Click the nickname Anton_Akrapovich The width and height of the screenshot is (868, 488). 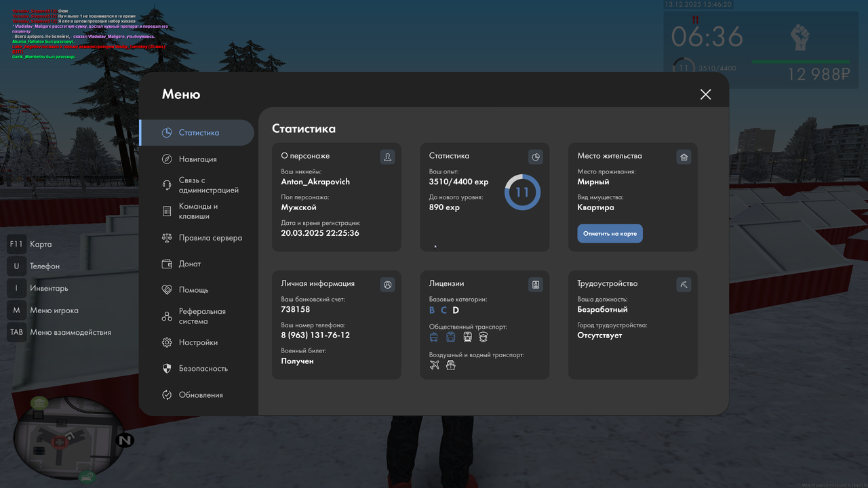pyautogui.click(x=315, y=182)
